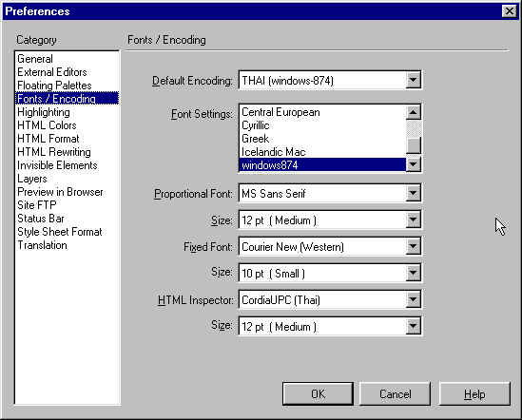This screenshot has height=420, width=522.
Task: Open the Highlighting category
Action: tap(67, 112)
